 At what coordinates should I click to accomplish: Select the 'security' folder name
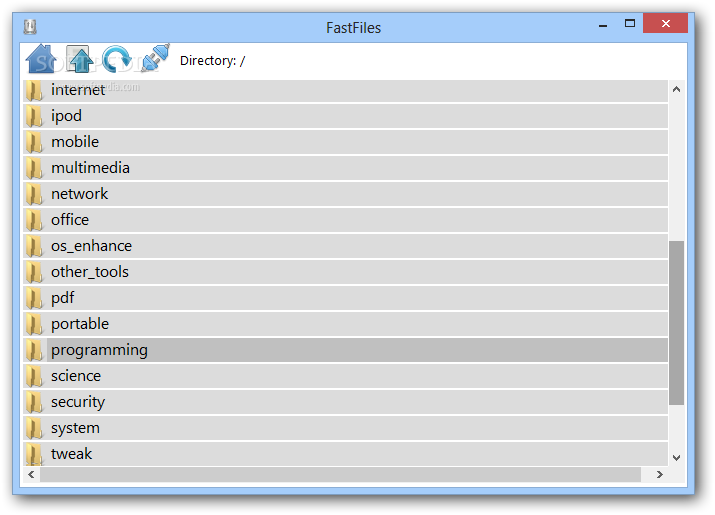tap(78, 402)
